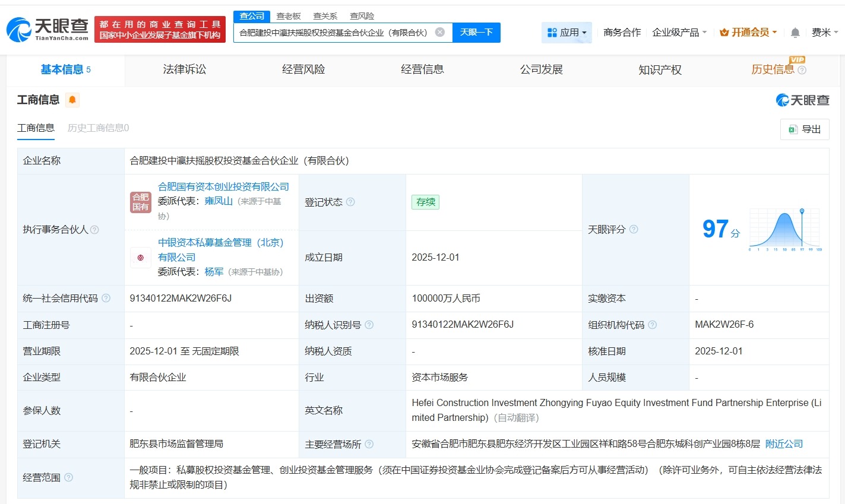Click the score marker on the 97分 rating chart
845x504 pixels.
(803, 210)
